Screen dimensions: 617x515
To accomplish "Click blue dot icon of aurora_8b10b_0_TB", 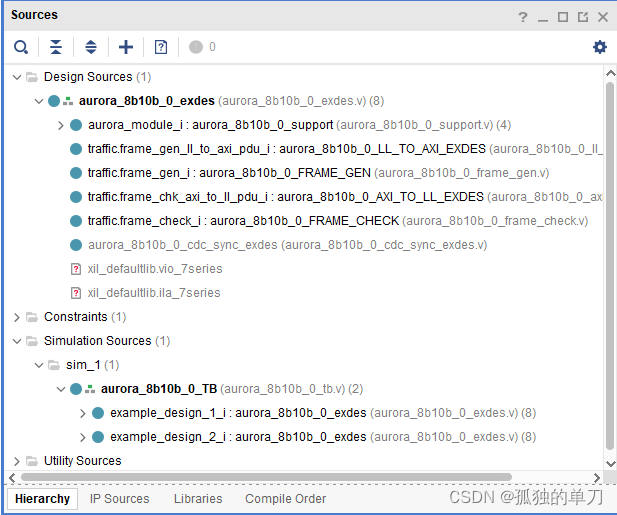I will [x=76, y=389].
